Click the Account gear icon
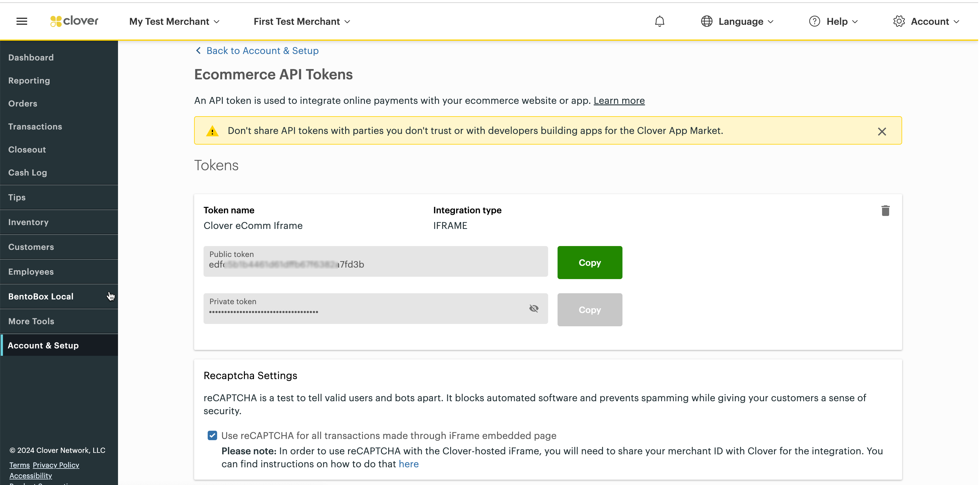 coord(899,21)
